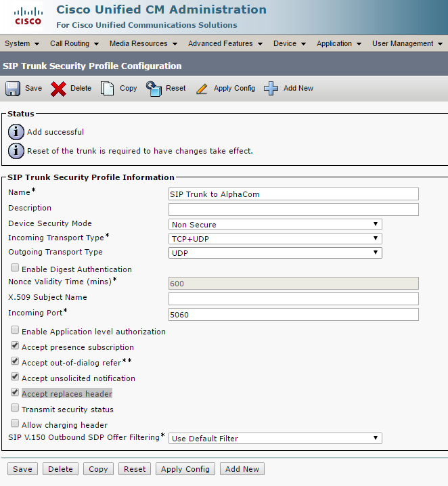Viewport: 448px width, 486px height.
Task: Click the Cisco logo
Action: pyautogui.click(x=28, y=17)
